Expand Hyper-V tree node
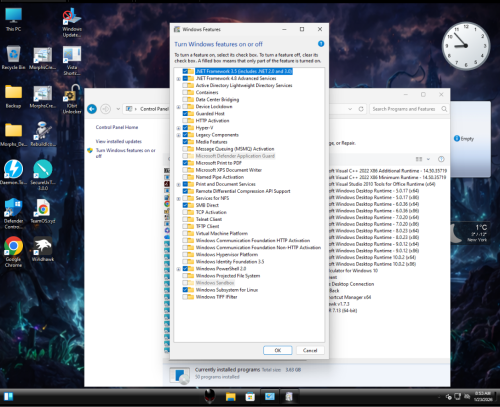This screenshot has height=407, width=500. tap(178, 128)
